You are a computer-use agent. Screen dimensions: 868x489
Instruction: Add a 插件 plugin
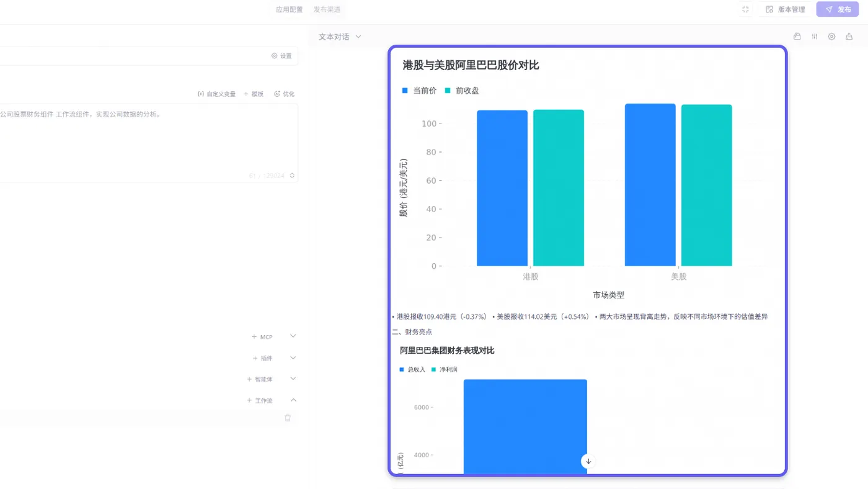point(262,359)
